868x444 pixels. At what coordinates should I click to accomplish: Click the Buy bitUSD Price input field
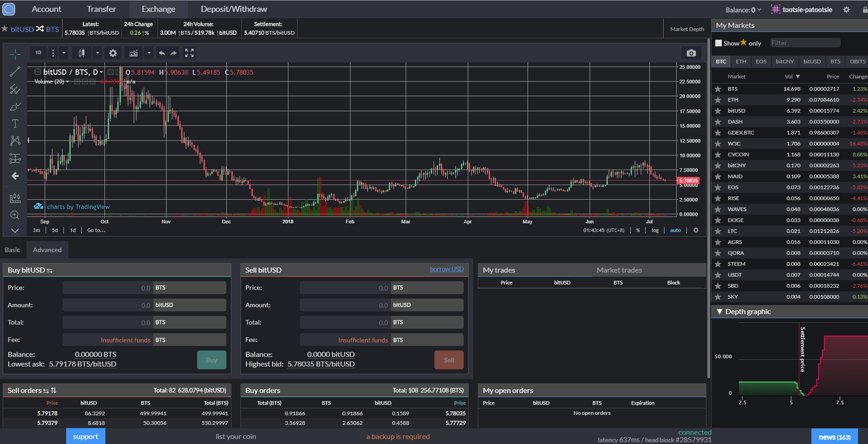[108, 288]
